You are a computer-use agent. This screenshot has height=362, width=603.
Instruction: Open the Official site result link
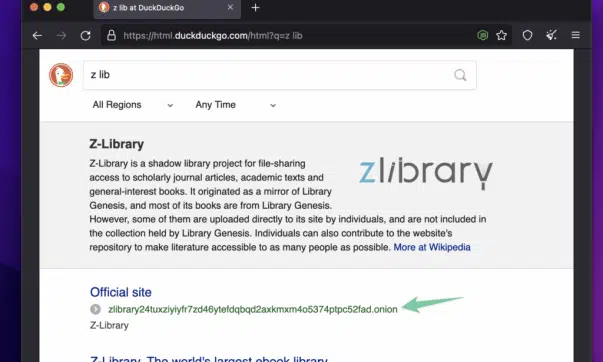[x=121, y=292]
